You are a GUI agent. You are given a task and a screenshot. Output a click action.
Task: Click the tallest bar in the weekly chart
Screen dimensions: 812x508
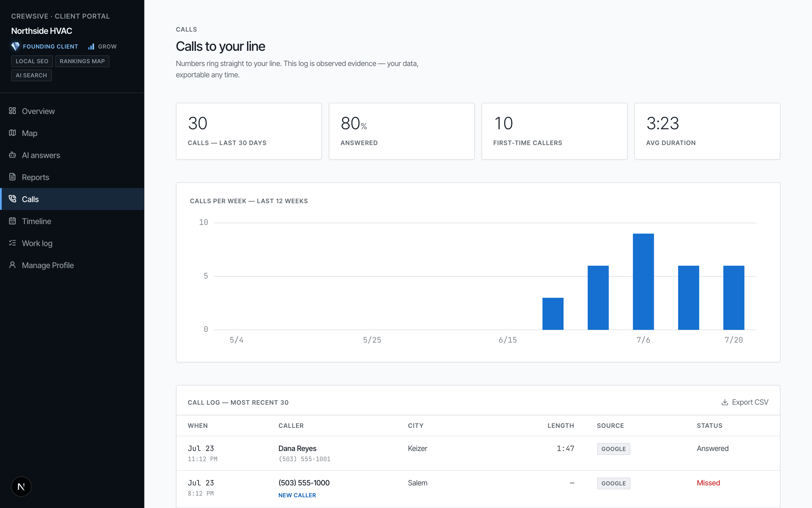pyautogui.click(x=643, y=282)
